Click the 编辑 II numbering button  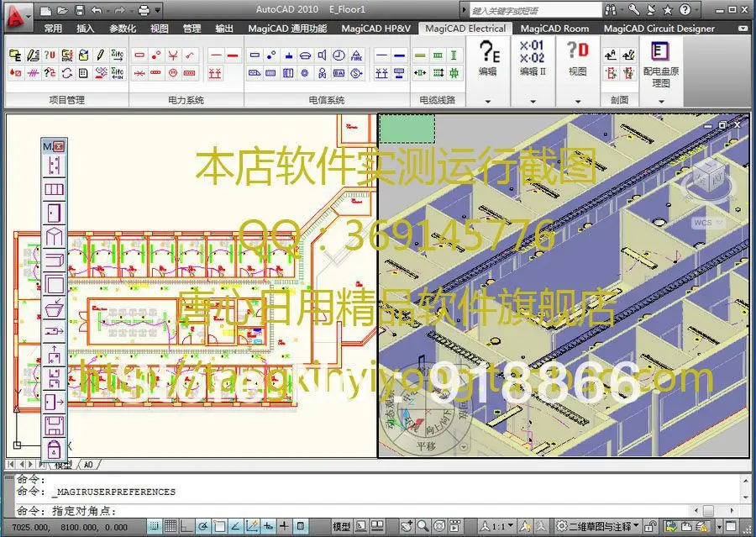tap(533, 58)
